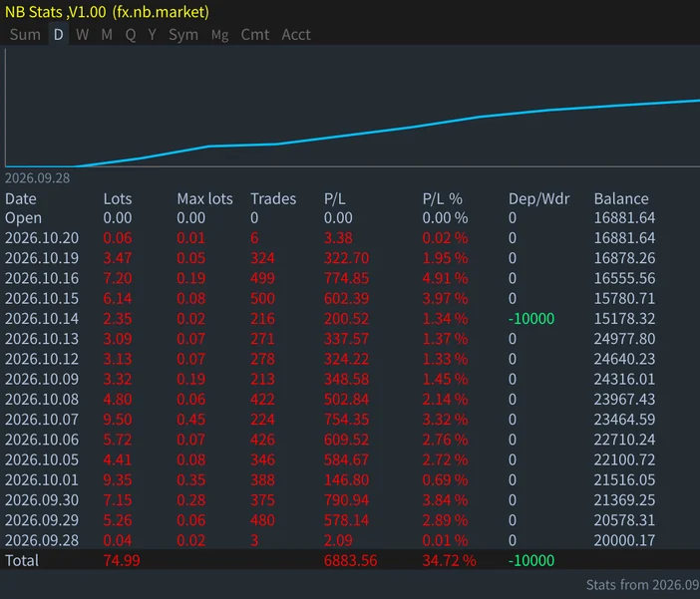Click the Trades column header

tap(273, 198)
